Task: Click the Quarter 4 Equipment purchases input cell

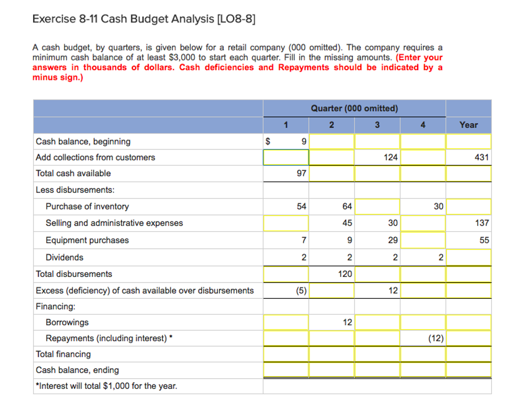Action: point(422,240)
